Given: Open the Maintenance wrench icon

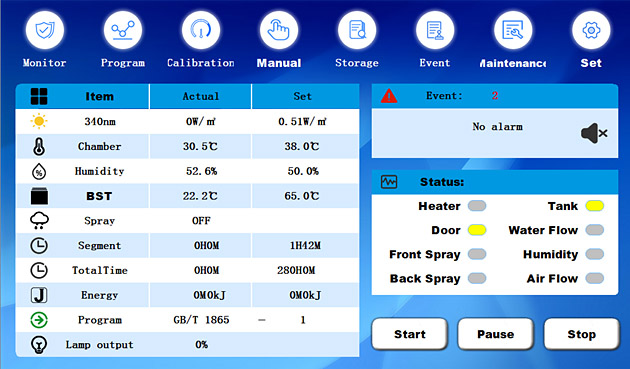Looking at the screenshot, I should [513, 30].
